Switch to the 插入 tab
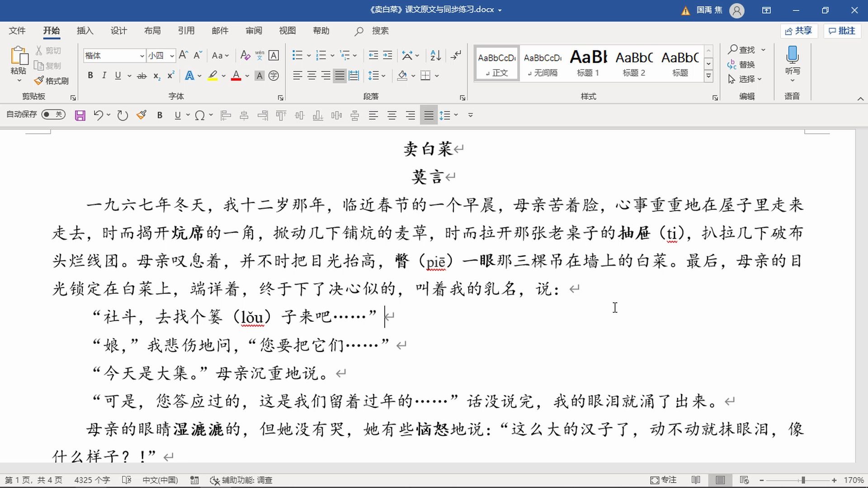The image size is (868, 488). pyautogui.click(x=85, y=31)
